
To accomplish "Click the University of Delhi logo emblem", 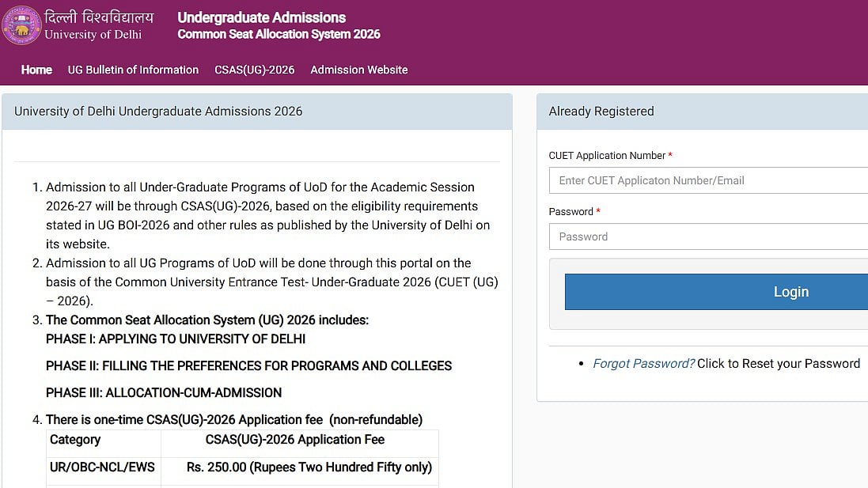I will (21, 25).
